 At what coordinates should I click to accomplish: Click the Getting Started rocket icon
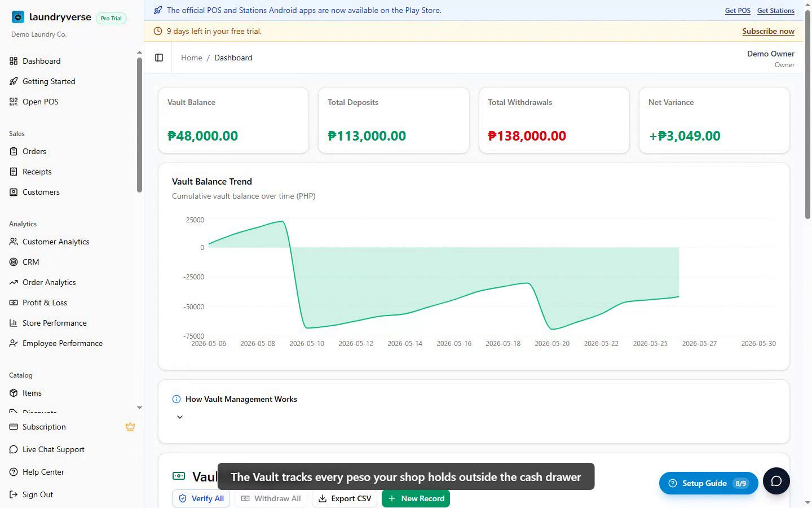[x=14, y=81]
